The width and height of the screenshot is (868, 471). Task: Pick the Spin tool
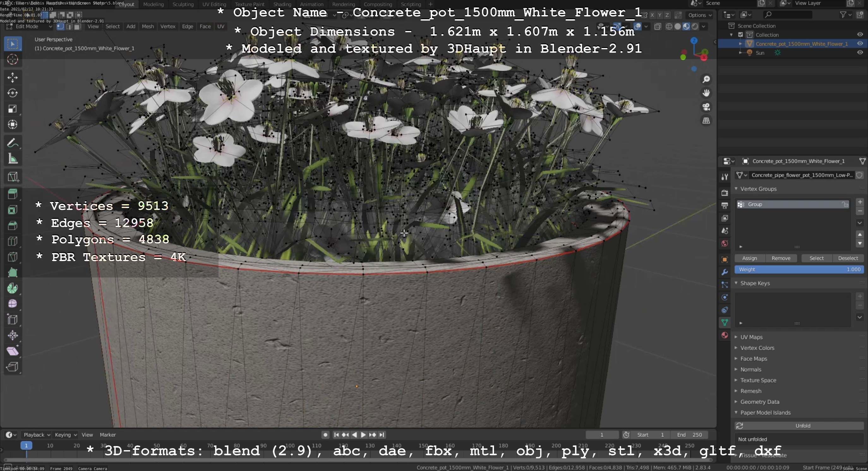point(13,288)
